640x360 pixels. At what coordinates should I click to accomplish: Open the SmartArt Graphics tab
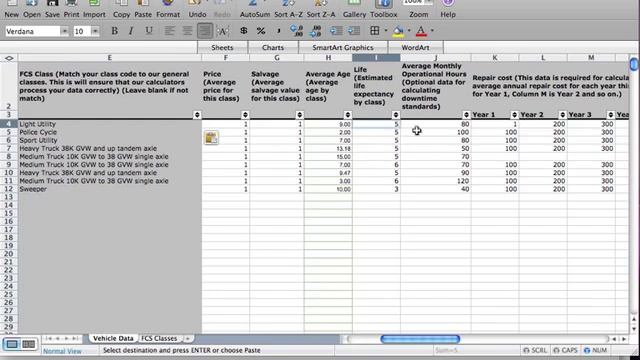coord(343,47)
